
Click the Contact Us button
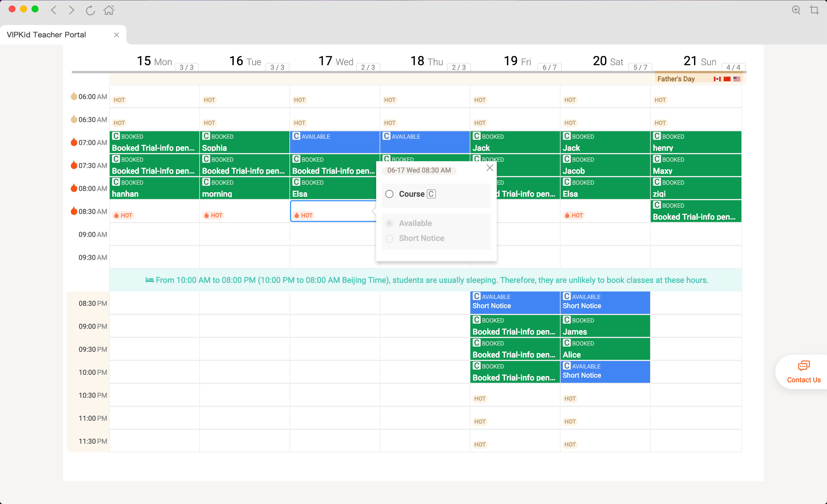[x=803, y=380]
